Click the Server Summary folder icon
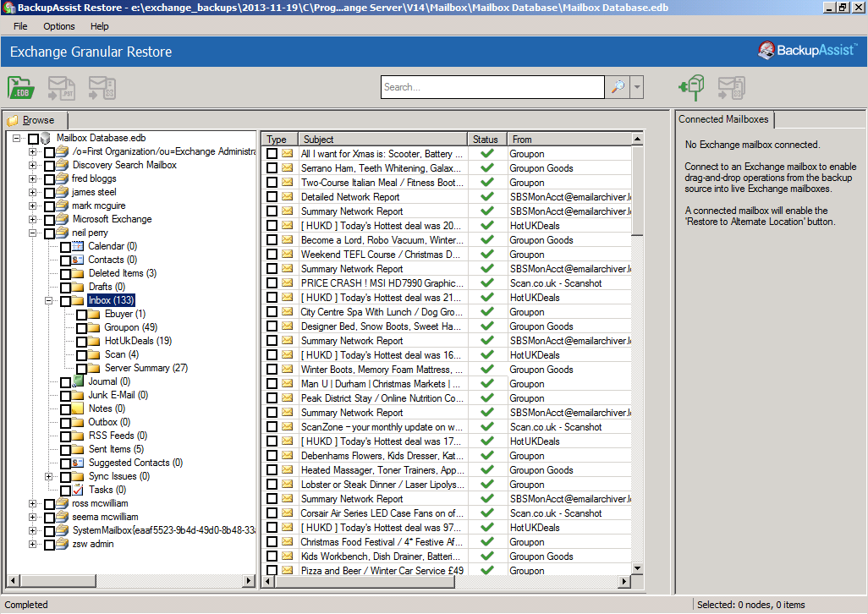This screenshot has height=614, width=868. click(x=94, y=368)
